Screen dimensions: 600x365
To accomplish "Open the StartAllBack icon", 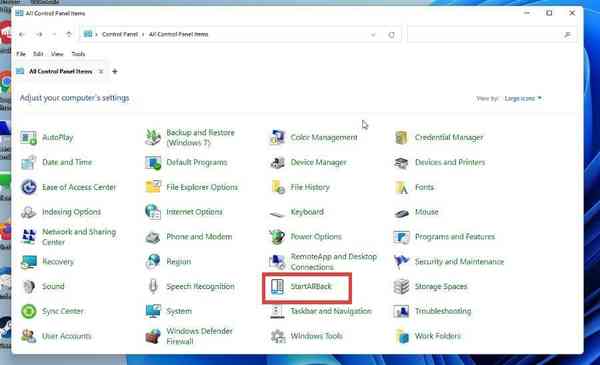I will [x=277, y=287].
